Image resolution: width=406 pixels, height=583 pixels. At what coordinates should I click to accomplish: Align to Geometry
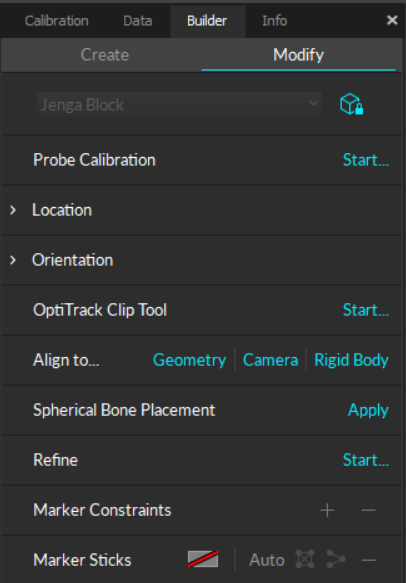189,360
